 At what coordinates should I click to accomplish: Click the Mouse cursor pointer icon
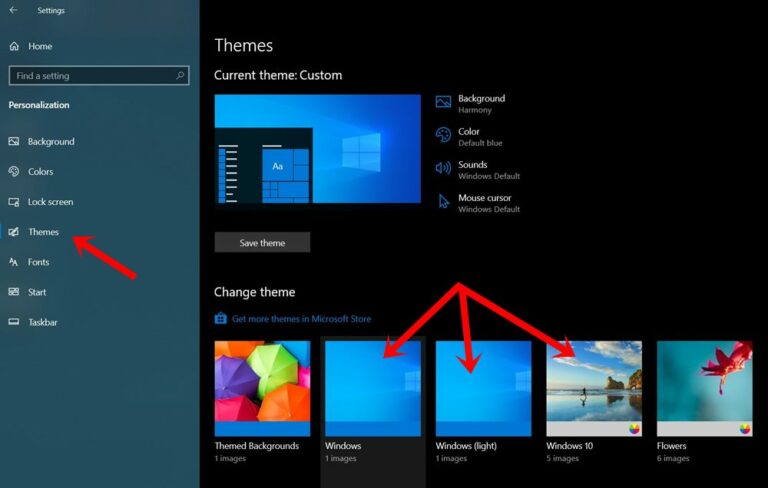pyautogui.click(x=444, y=201)
